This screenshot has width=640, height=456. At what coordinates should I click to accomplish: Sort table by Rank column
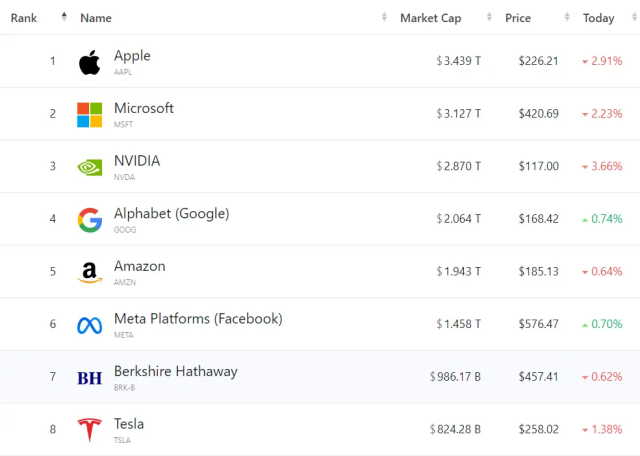24,18
